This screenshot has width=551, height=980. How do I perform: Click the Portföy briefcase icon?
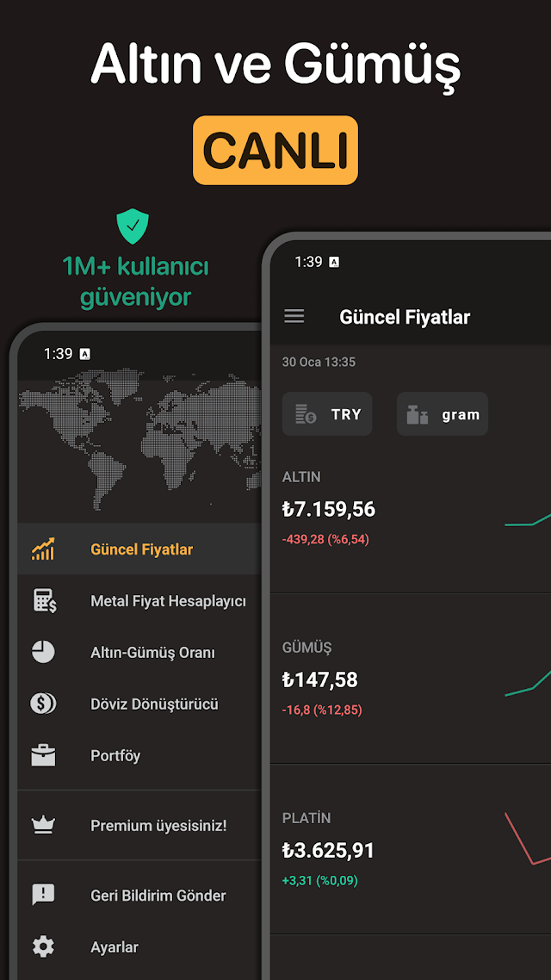(43, 755)
